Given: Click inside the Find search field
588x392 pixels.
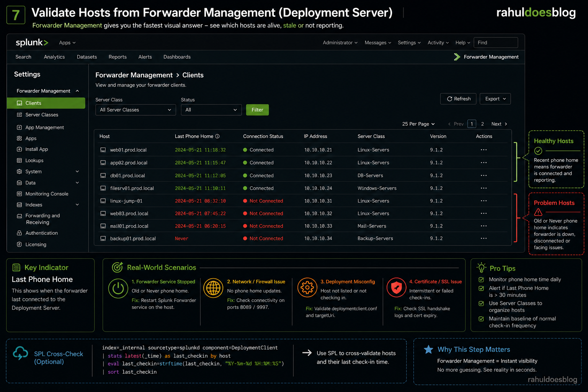Looking at the screenshot, I should 496,42.
